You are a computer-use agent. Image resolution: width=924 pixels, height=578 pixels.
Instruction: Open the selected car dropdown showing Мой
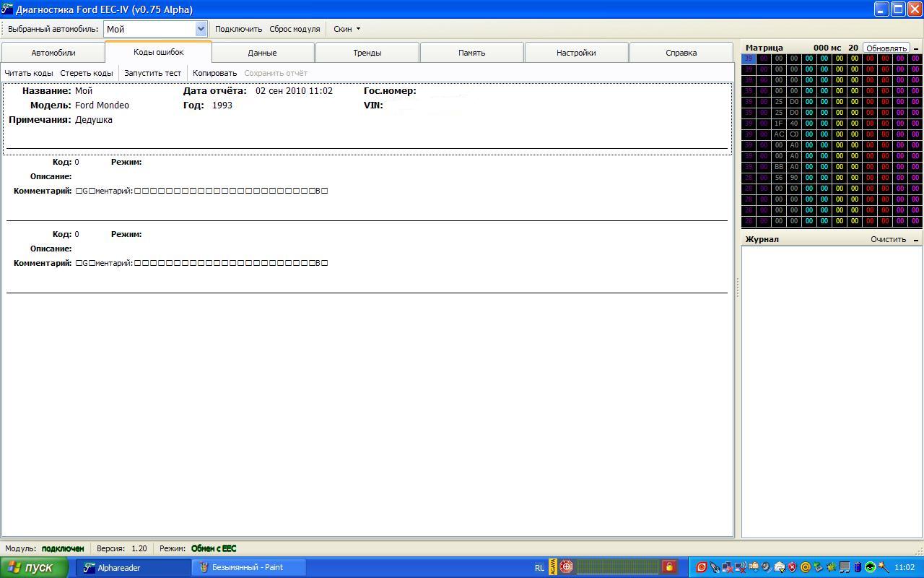click(x=201, y=29)
